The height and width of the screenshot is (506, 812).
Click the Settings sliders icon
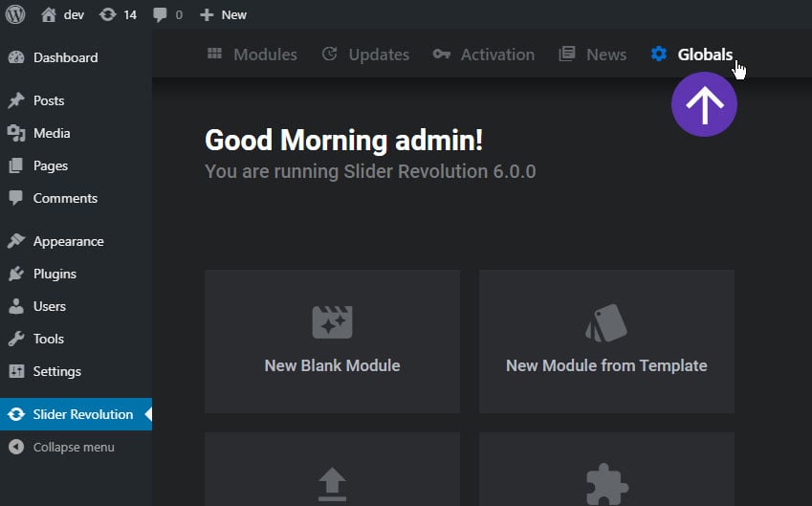point(16,371)
